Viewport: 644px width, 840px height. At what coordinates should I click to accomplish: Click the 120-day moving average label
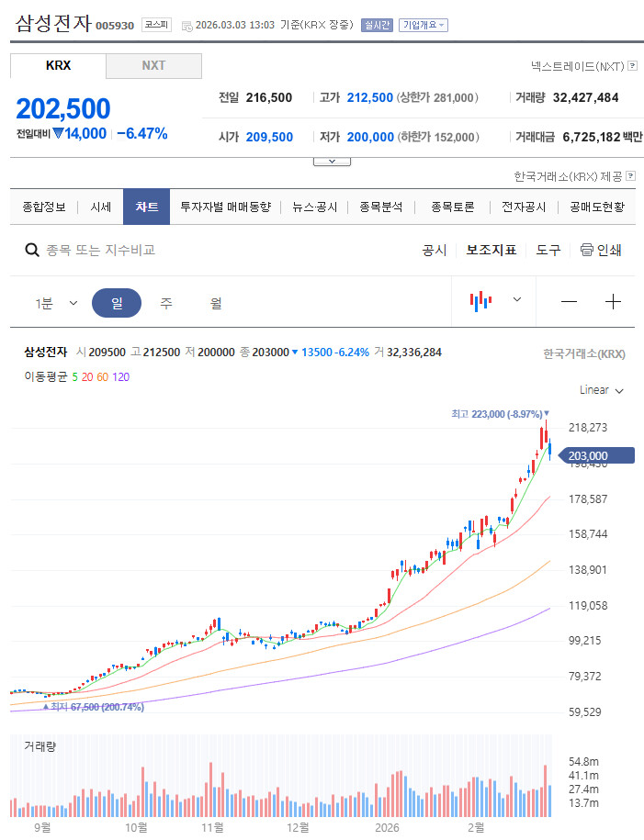click(120, 377)
